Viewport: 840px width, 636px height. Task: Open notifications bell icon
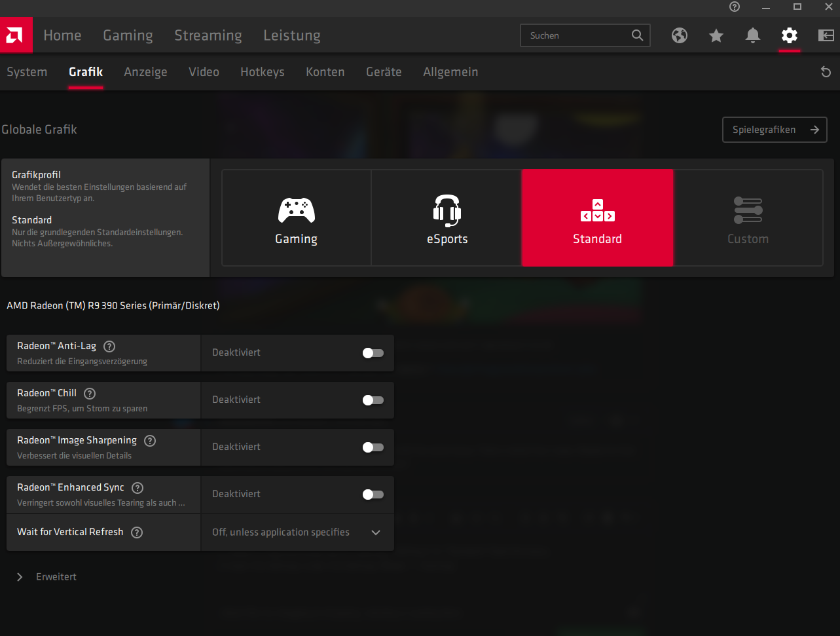pyautogui.click(x=753, y=35)
